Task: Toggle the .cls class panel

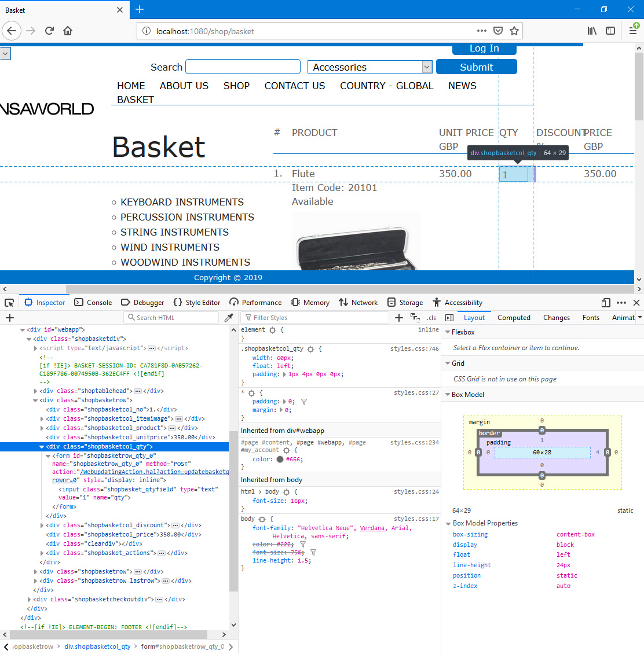Action: click(431, 318)
